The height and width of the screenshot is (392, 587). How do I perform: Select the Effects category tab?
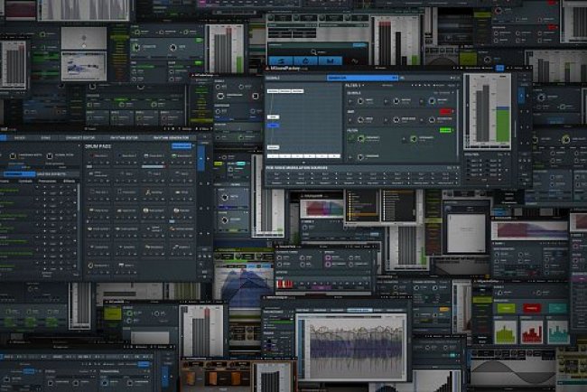(x=69, y=182)
